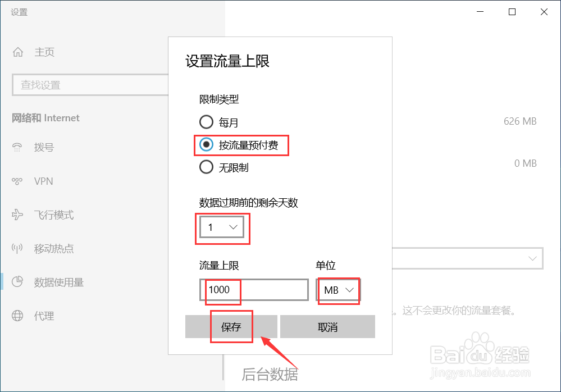561x392 pixels.
Task: Open 飞行模式 settings page
Action: (x=54, y=215)
